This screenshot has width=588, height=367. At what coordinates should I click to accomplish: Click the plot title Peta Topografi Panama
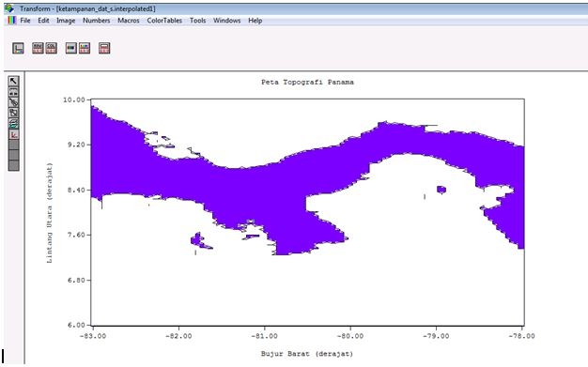click(307, 82)
